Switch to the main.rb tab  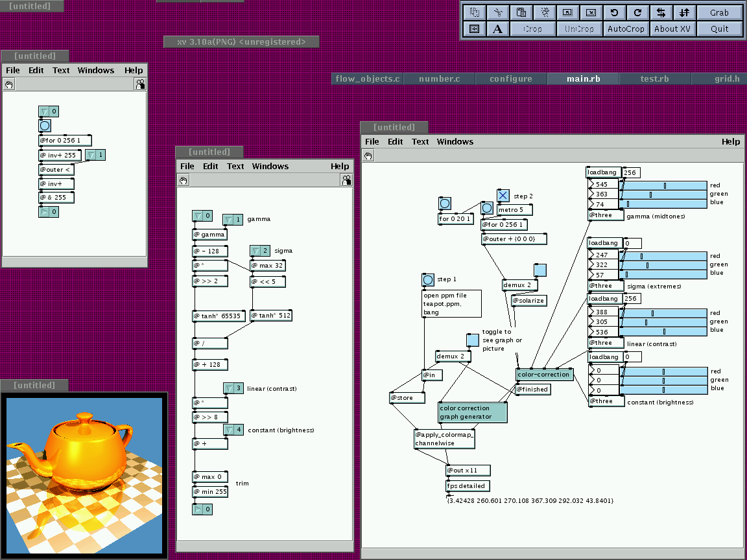[x=583, y=78]
